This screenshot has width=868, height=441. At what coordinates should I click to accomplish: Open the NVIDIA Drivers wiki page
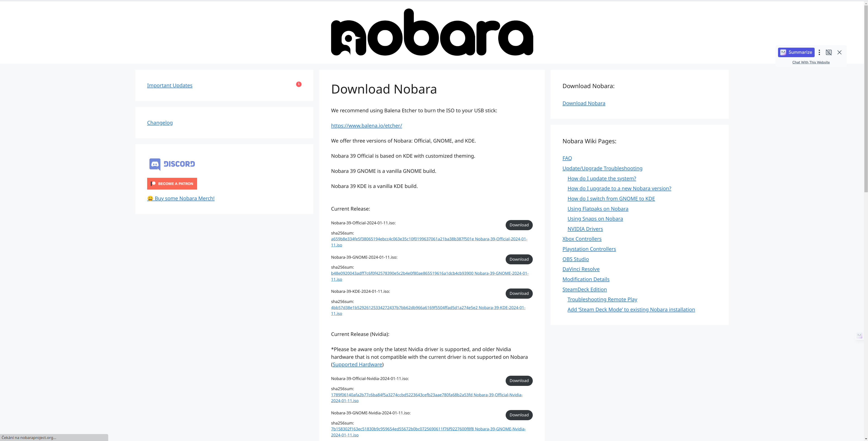(x=585, y=229)
